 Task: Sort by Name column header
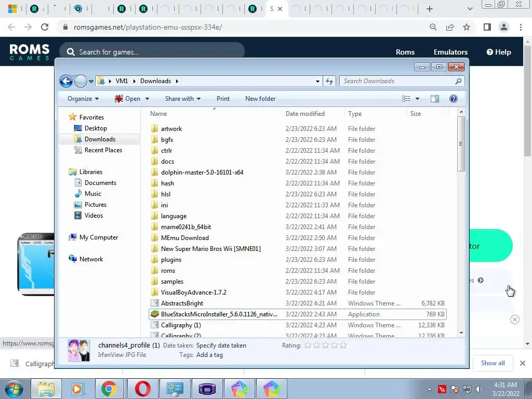point(215,114)
